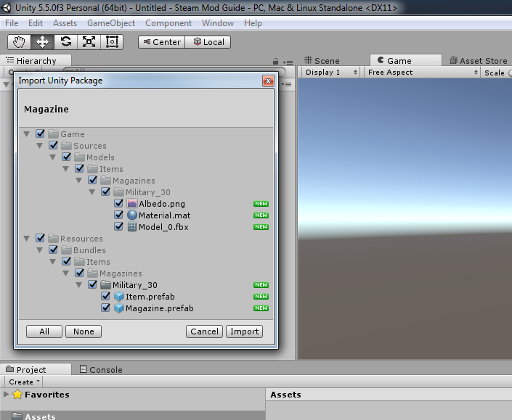Switch to the Asset Store tab
This screenshot has height=420, width=512.
coord(479,61)
